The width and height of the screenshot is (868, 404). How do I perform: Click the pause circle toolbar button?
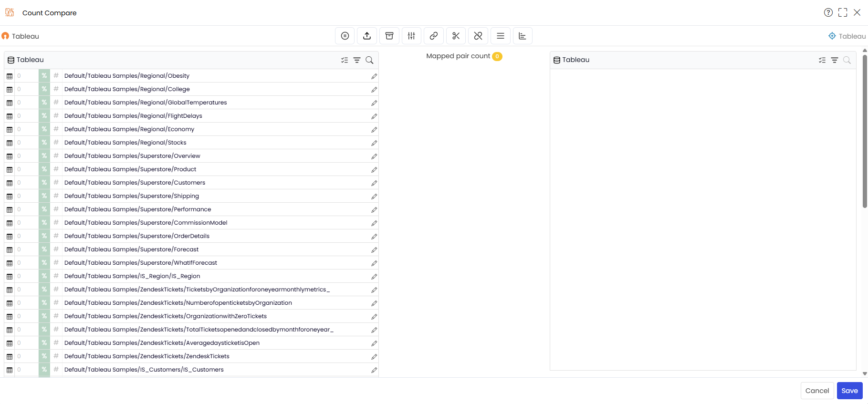click(345, 36)
